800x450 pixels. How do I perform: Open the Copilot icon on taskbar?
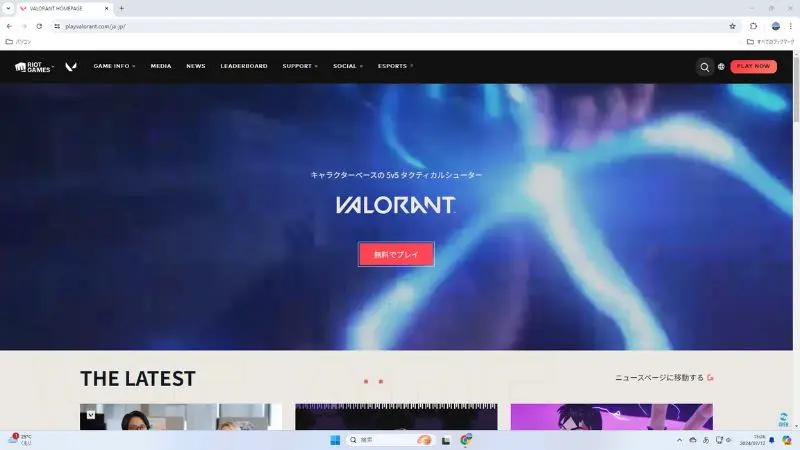point(787,440)
